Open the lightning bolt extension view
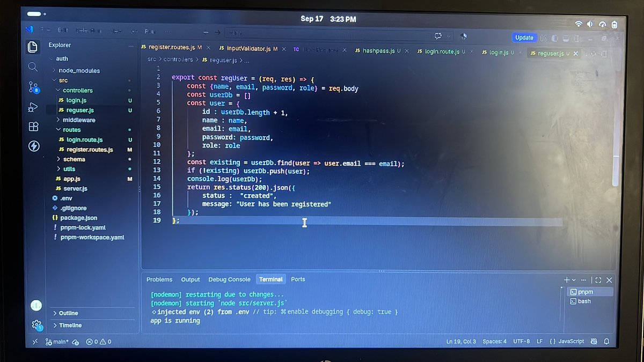This screenshot has height=362, width=644. (x=34, y=146)
